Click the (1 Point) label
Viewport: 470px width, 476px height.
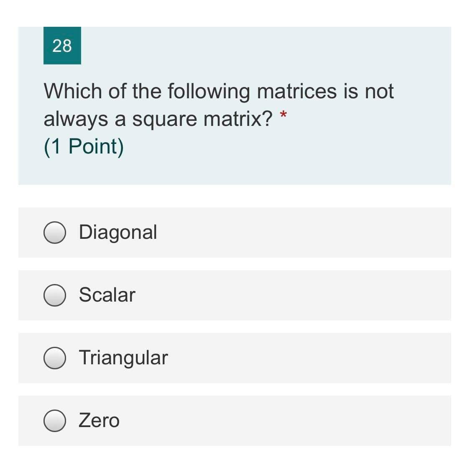[83, 146]
